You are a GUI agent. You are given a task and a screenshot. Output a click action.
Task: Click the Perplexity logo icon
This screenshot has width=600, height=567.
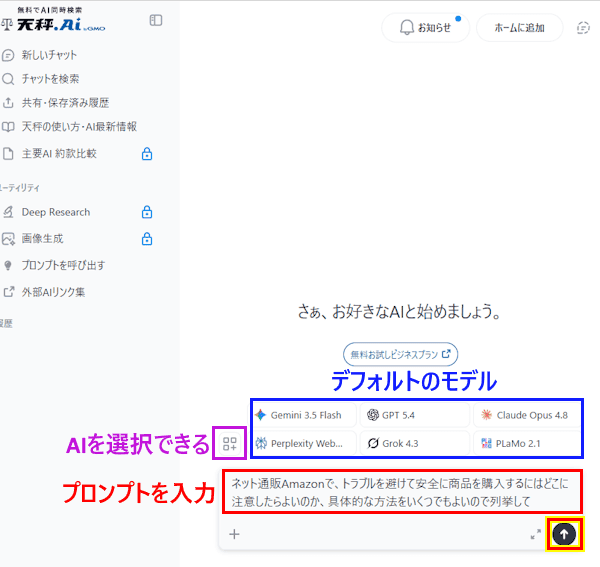point(261,443)
